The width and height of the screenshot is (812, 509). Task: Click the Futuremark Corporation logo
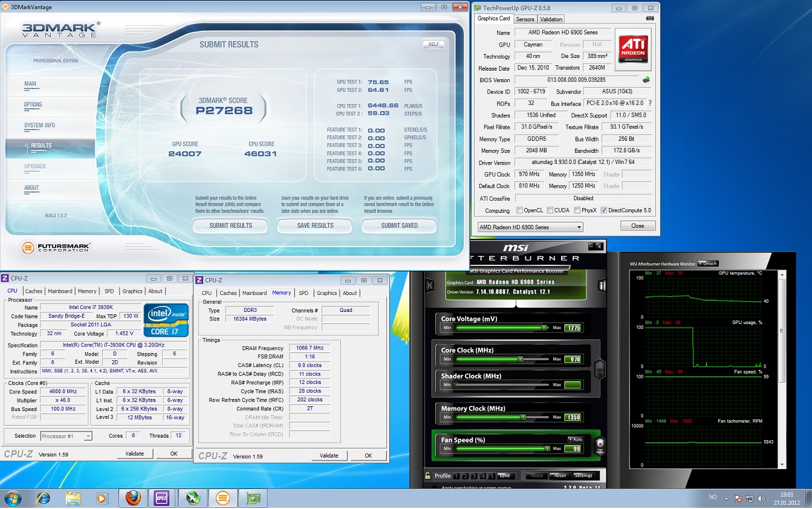56,247
